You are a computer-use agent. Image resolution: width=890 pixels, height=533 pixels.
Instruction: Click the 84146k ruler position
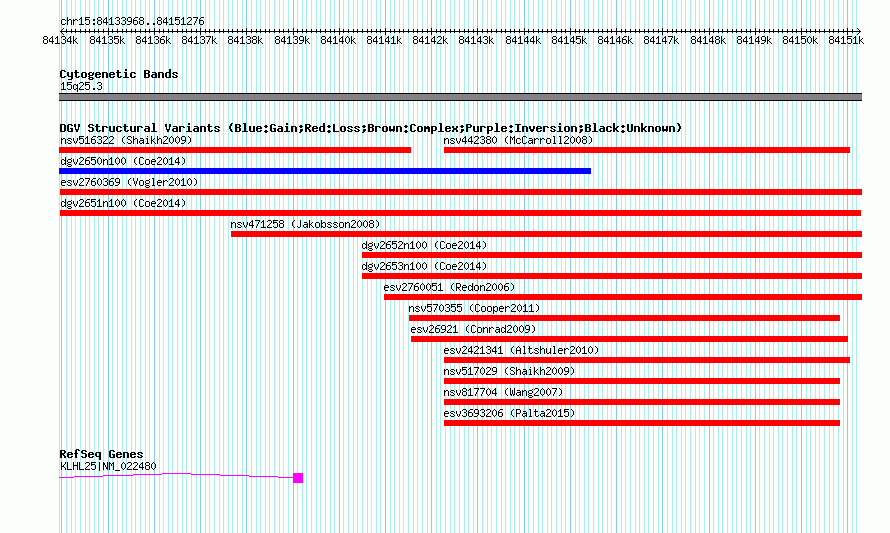point(615,40)
